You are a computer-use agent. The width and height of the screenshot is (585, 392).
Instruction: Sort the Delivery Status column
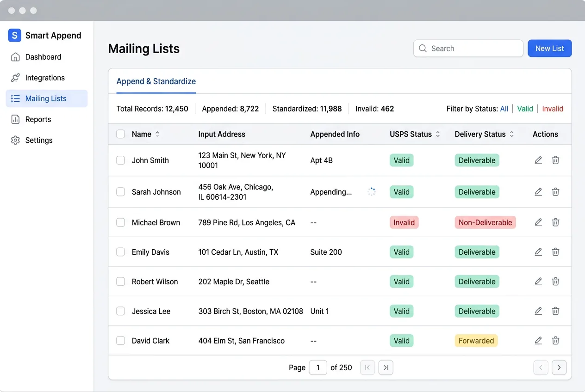[x=511, y=134]
